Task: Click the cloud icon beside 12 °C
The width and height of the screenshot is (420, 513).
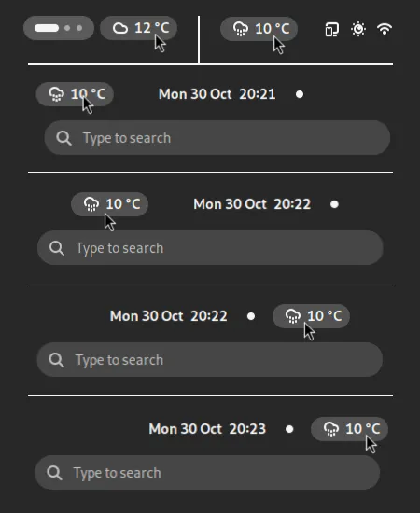Action: pos(120,28)
